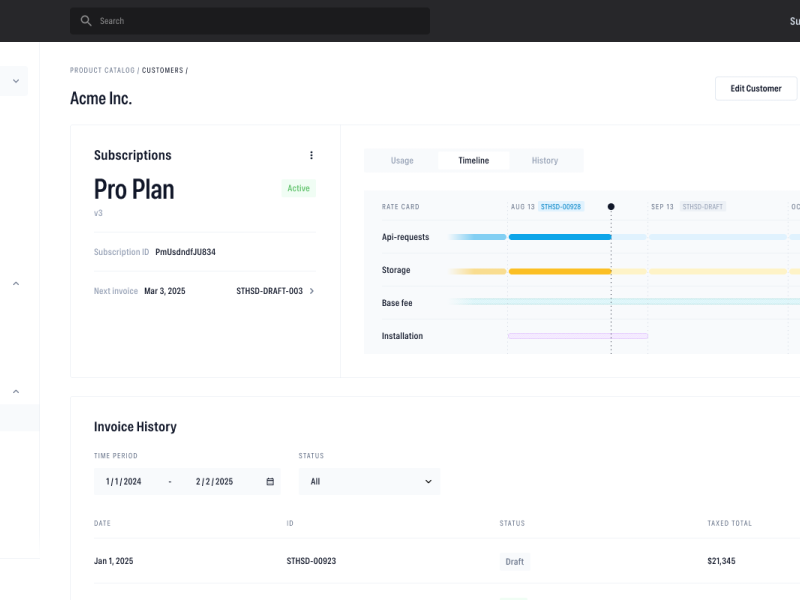Click the $21,345 taxed total
Screen dimensions: 800x600
721,561
